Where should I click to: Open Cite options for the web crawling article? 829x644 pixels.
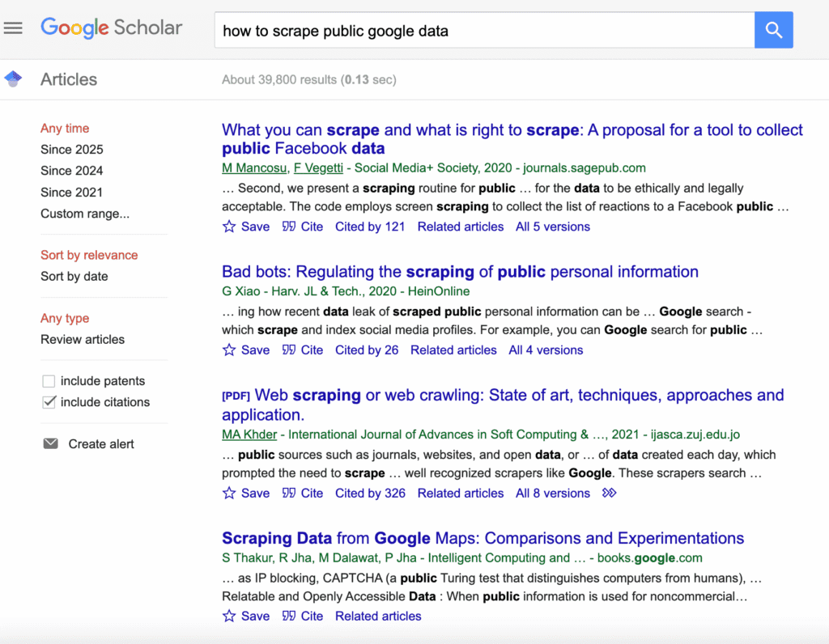312,494
